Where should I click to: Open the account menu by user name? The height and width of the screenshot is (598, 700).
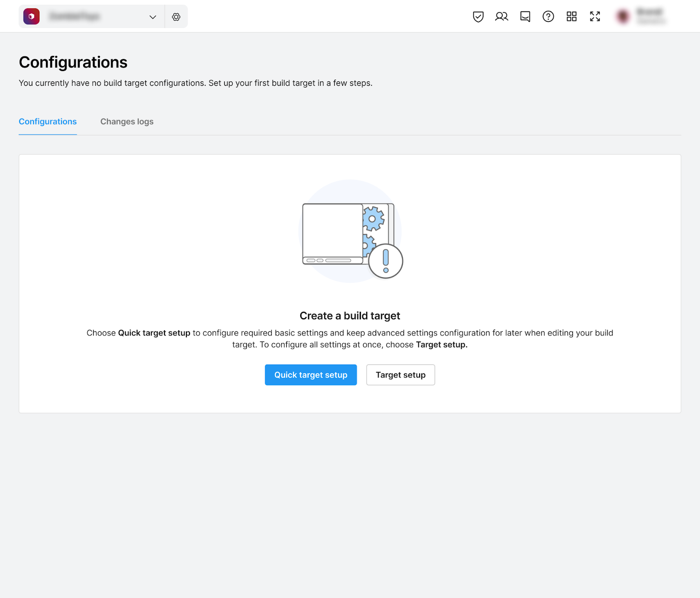(x=651, y=16)
